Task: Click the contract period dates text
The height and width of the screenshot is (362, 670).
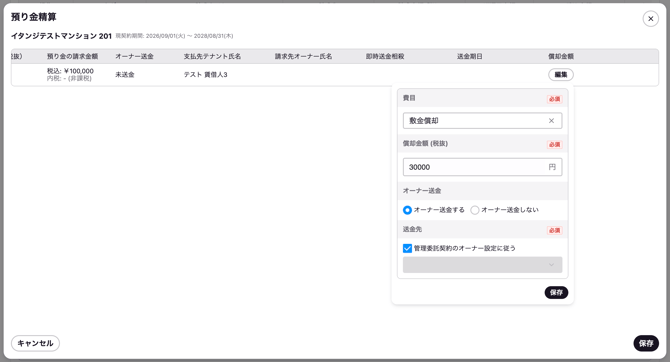Action: (x=174, y=36)
